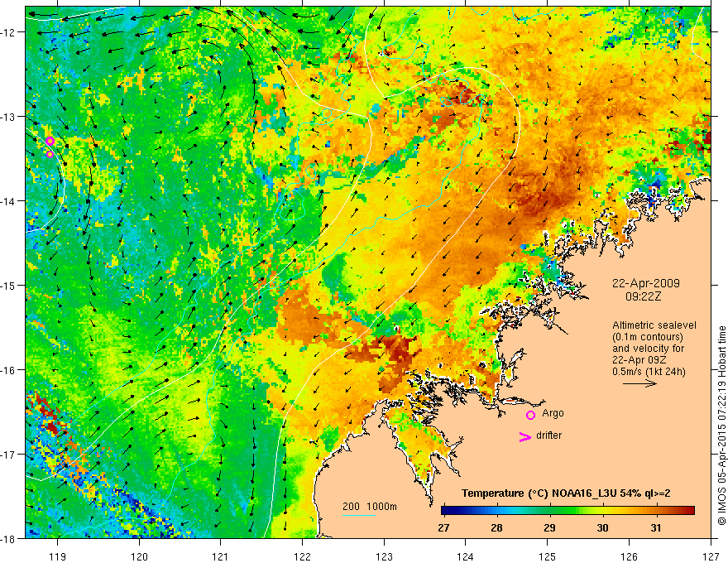Click the '-15' latitude axis label
The height and width of the screenshot is (563, 728).
8,285
